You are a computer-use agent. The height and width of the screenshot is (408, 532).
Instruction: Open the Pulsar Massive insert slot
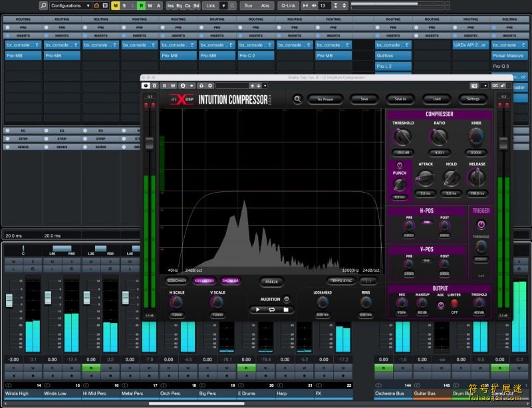509,55
